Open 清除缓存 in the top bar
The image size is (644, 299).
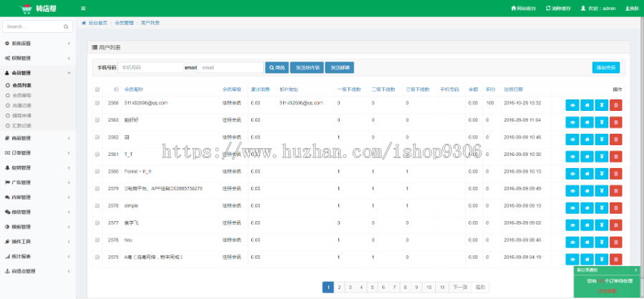tap(558, 8)
